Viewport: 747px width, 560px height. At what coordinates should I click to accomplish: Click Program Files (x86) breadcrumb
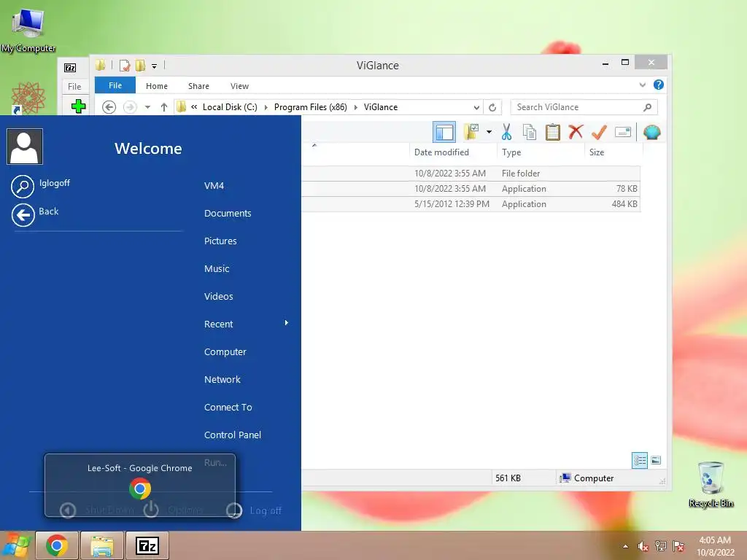coord(311,107)
